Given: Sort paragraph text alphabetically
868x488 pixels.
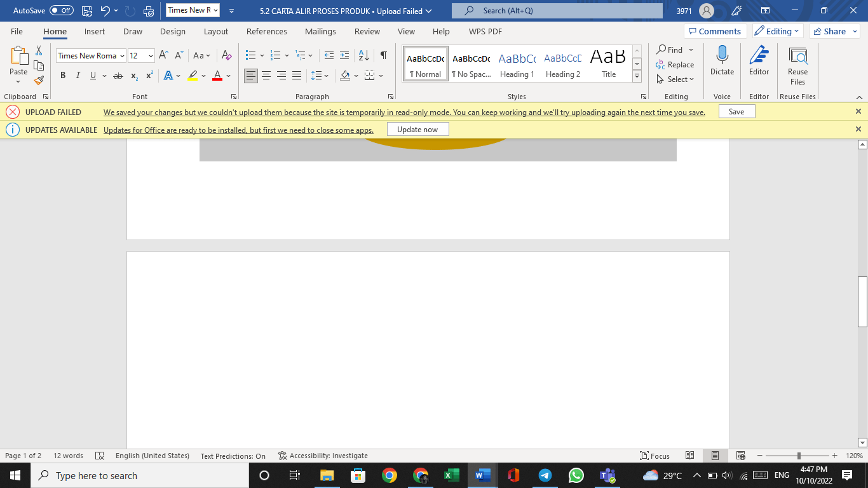Looking at the screenshot, I should 364,55.
